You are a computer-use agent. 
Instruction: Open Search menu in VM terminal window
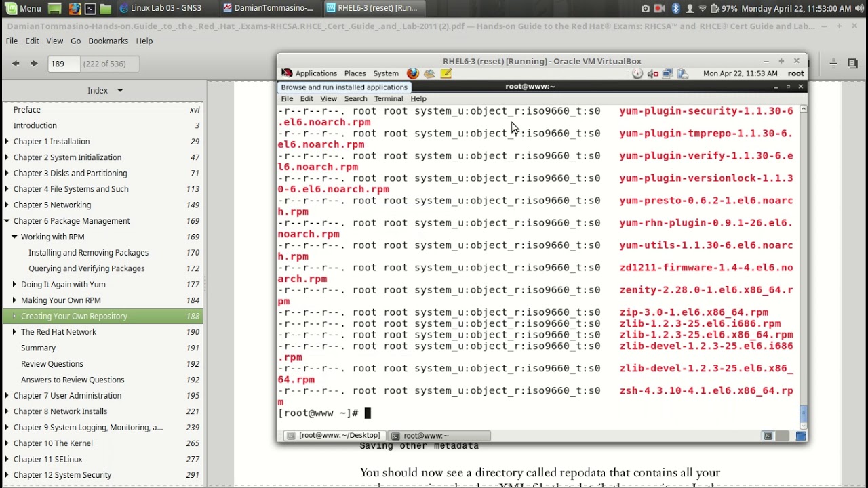(x=355, y=98)
